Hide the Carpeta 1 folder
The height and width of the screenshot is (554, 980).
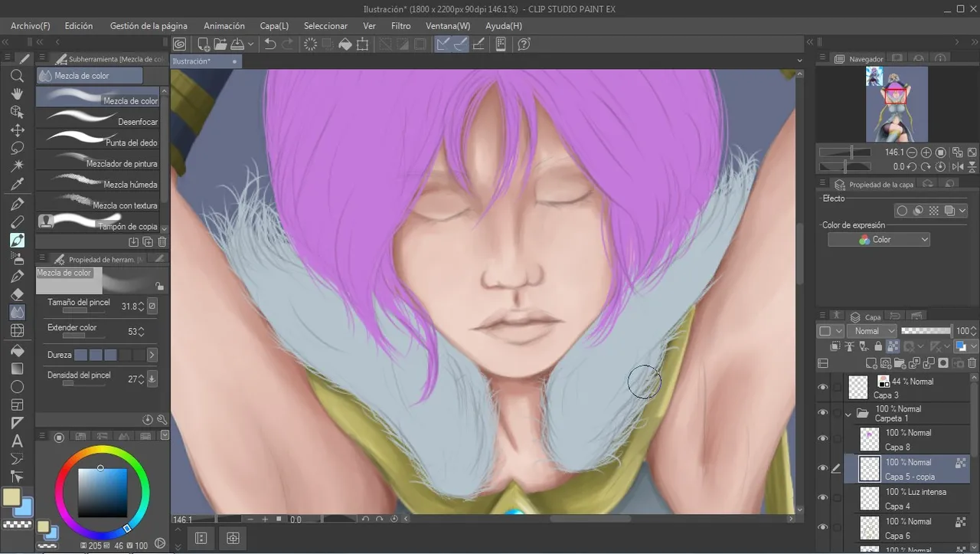click(823, 413)
